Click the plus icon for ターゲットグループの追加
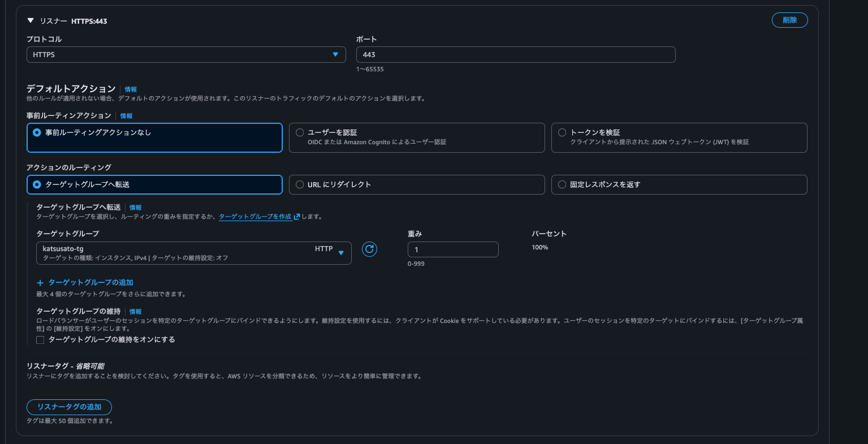The height and width of the screenshot is (444, 868). (40, 282)
